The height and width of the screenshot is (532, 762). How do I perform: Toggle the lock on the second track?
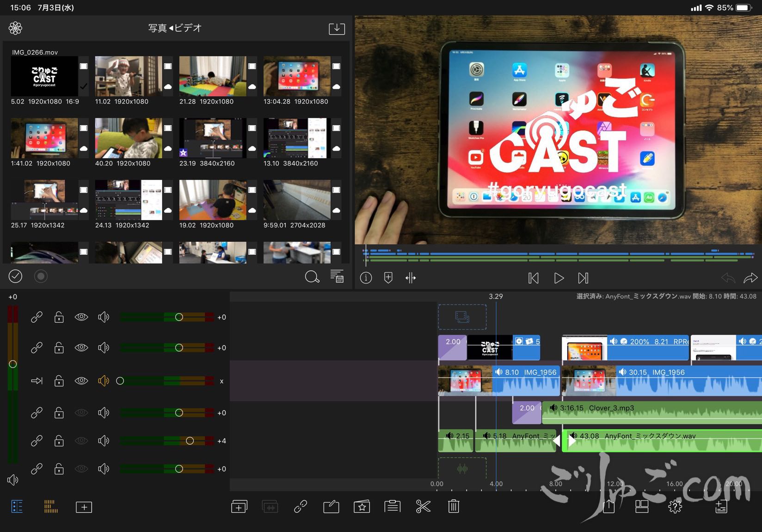pos(59,348)
